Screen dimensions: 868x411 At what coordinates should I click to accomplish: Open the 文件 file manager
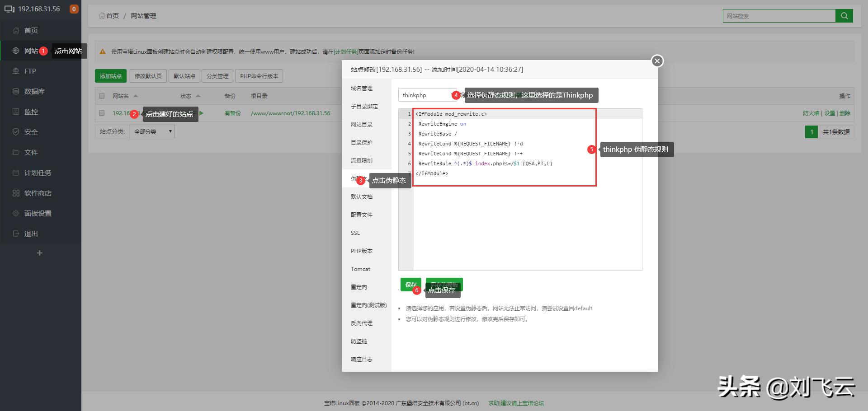click(30, 152)
